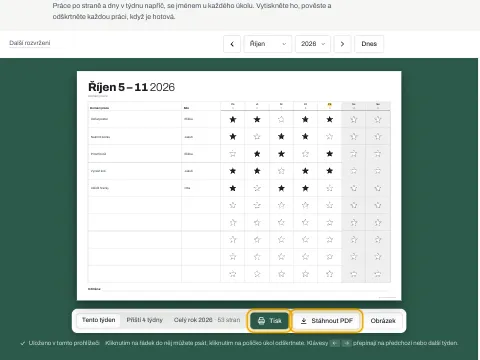Check Wednesday star in first chore row
This screenshot has height=360, width=480.
tap(281, 119)
